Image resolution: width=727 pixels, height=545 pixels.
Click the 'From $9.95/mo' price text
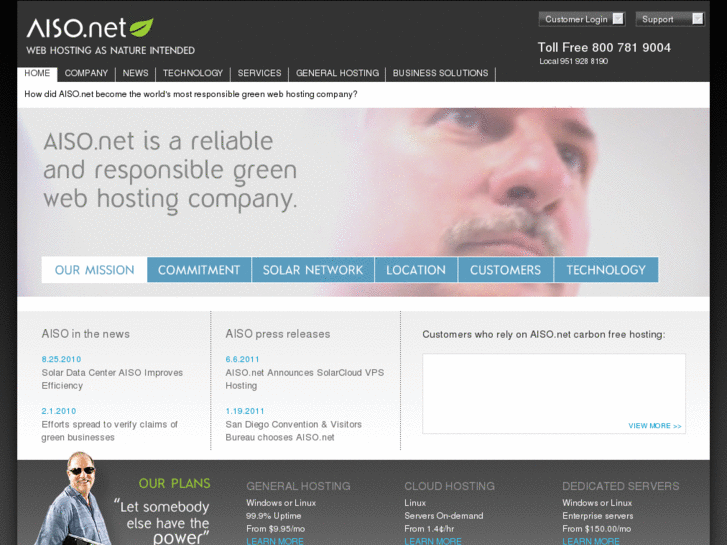click(x=275, y=529)
